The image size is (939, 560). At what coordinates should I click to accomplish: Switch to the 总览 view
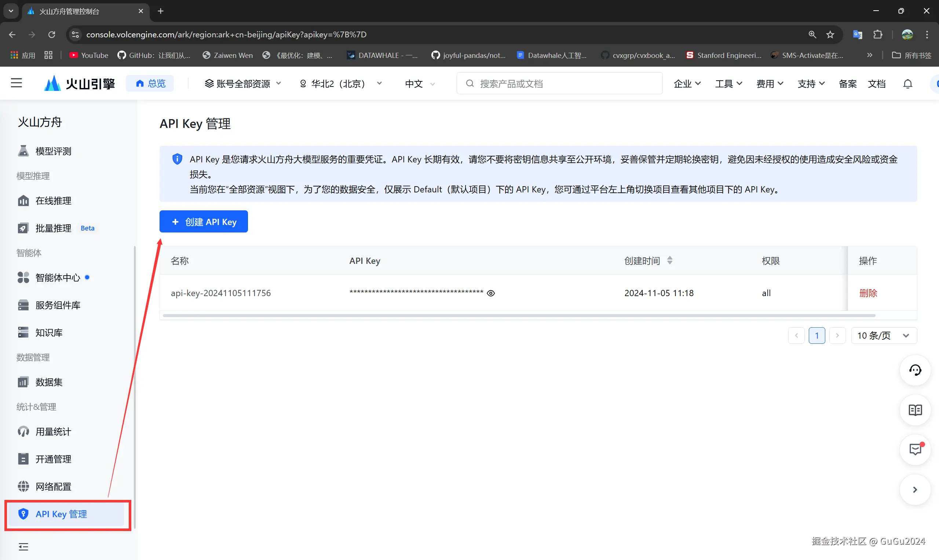(x=150, y=84)
